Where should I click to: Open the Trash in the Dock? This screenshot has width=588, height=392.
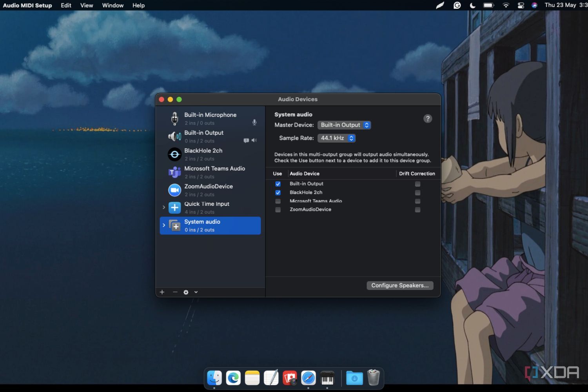(x=374, y=377)
